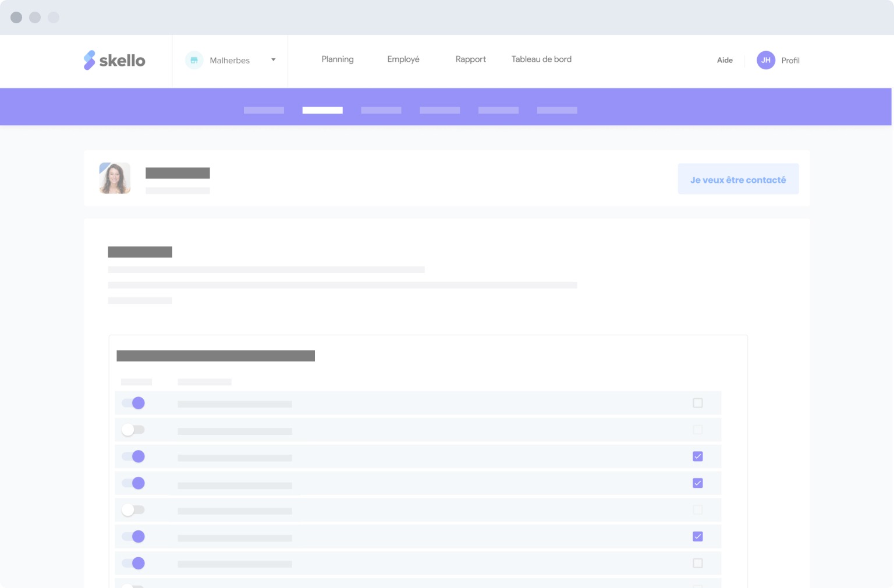Click Je veux être contacté button
894x588 pixels.
tap(738, 179)
